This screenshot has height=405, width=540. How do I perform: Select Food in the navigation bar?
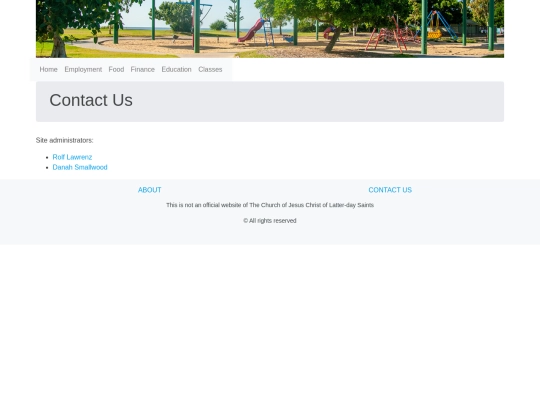coord(116,70)
